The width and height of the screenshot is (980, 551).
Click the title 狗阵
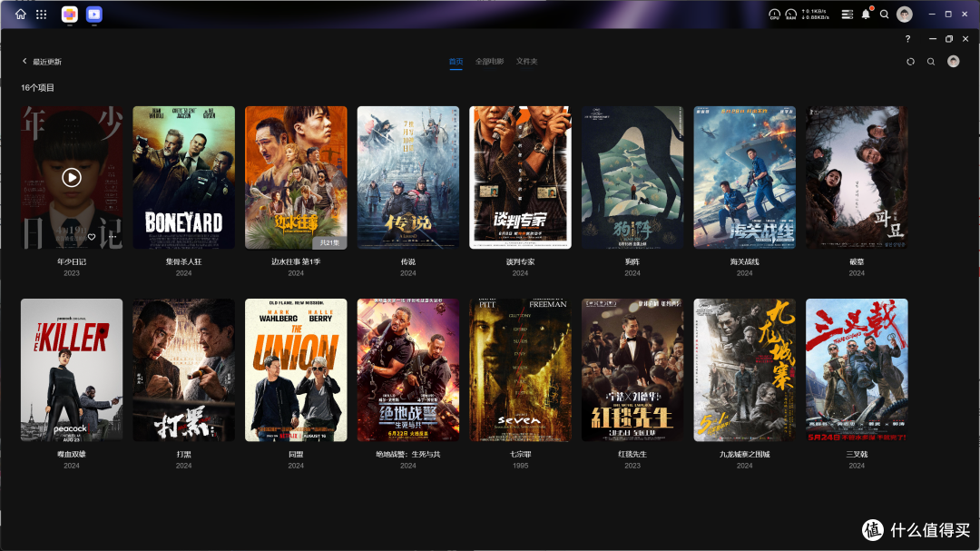pos(632,262)
